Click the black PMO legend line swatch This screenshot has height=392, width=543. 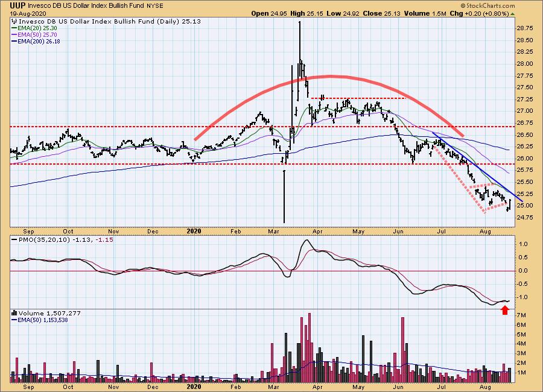(14, 239)
